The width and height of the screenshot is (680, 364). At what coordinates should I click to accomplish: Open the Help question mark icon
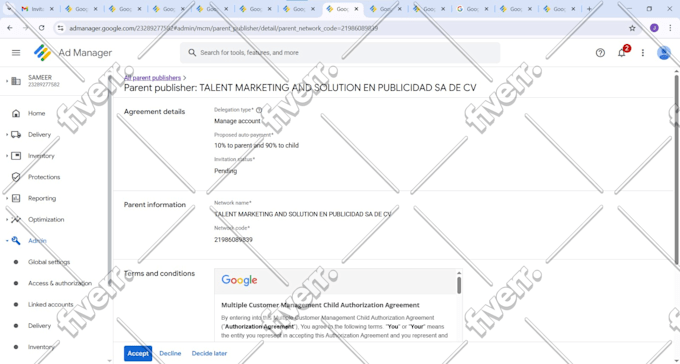click(x=600, y=52)
